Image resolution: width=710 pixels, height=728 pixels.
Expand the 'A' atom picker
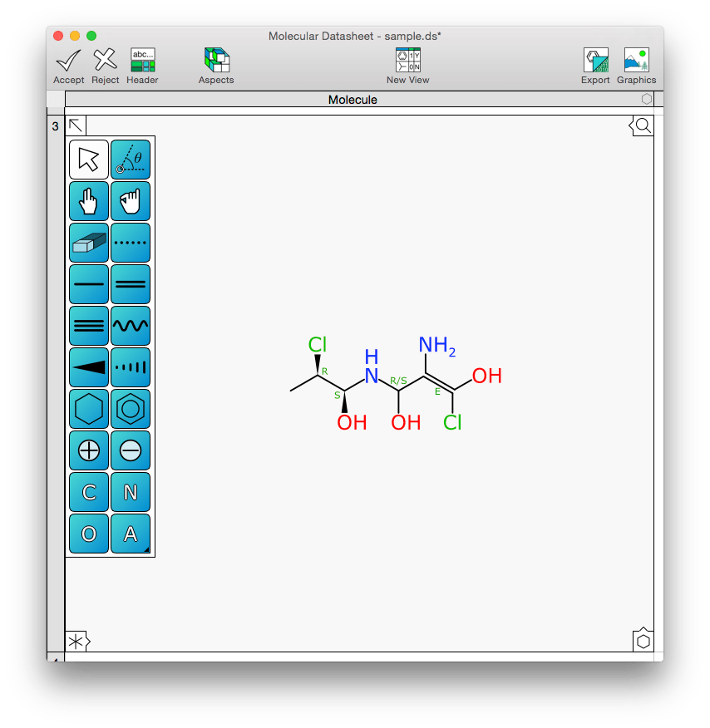click(x=131, y=534)
